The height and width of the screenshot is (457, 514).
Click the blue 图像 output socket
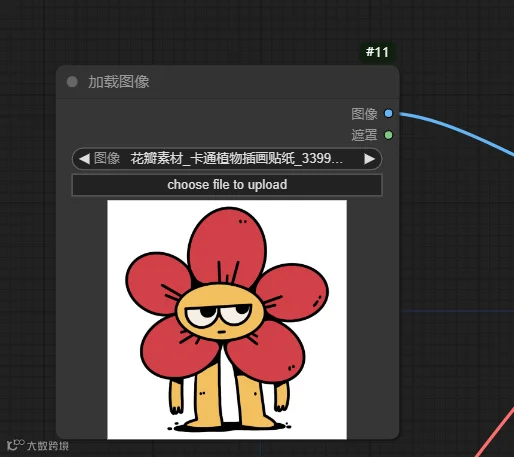coord(388,113)
